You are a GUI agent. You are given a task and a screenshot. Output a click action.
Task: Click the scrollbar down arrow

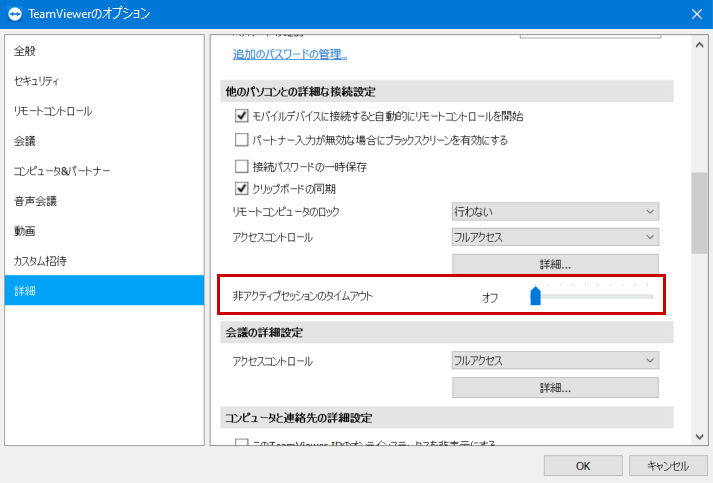(700, 437)
